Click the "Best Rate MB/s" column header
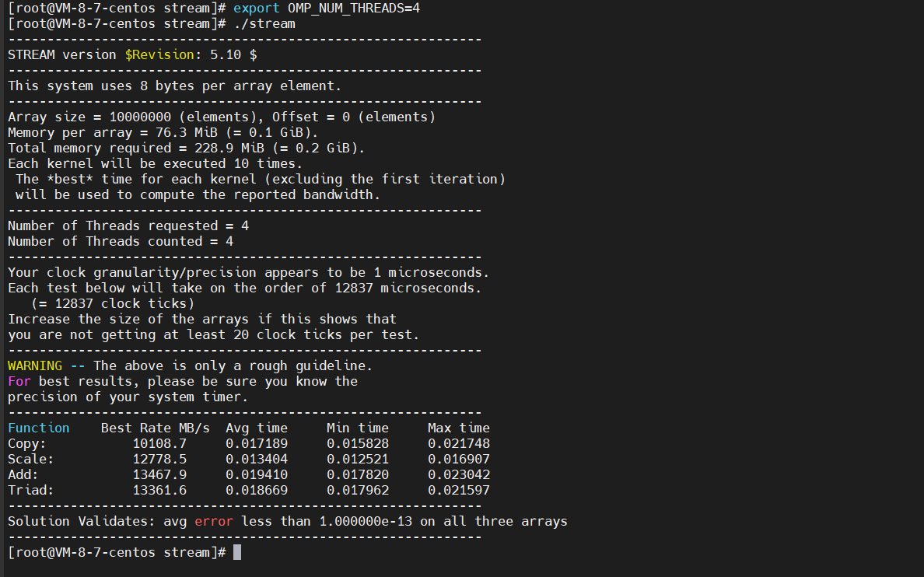 [156, 428]
